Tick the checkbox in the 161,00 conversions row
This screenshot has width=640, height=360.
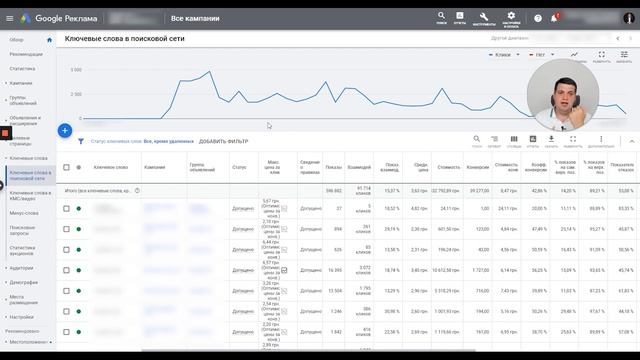(x=66, y=332)
